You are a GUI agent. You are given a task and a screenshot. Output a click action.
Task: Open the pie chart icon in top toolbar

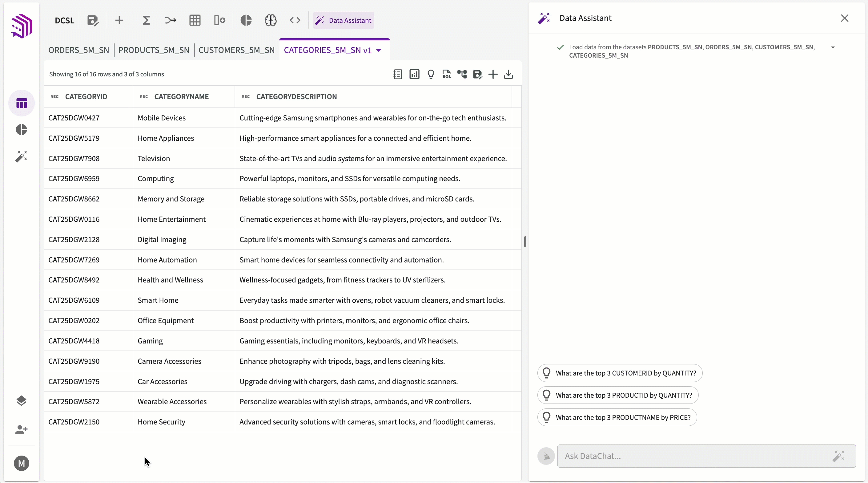[246, 20]
